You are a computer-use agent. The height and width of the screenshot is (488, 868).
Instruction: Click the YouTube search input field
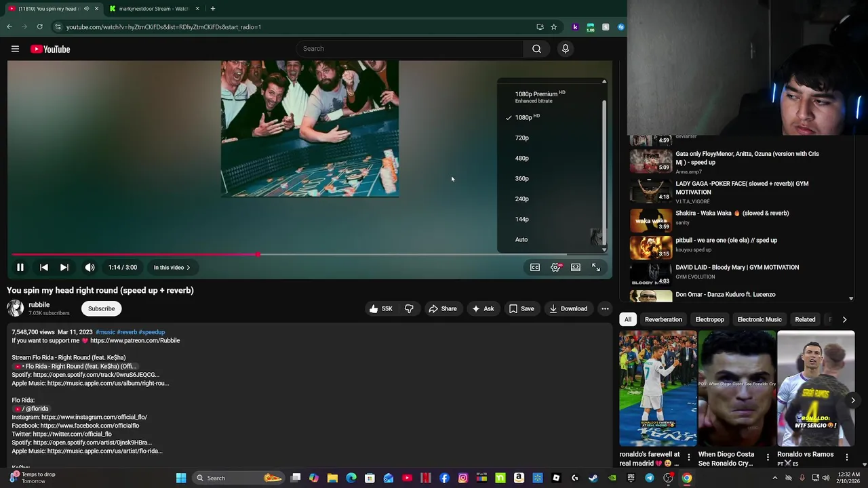(410, 49)
